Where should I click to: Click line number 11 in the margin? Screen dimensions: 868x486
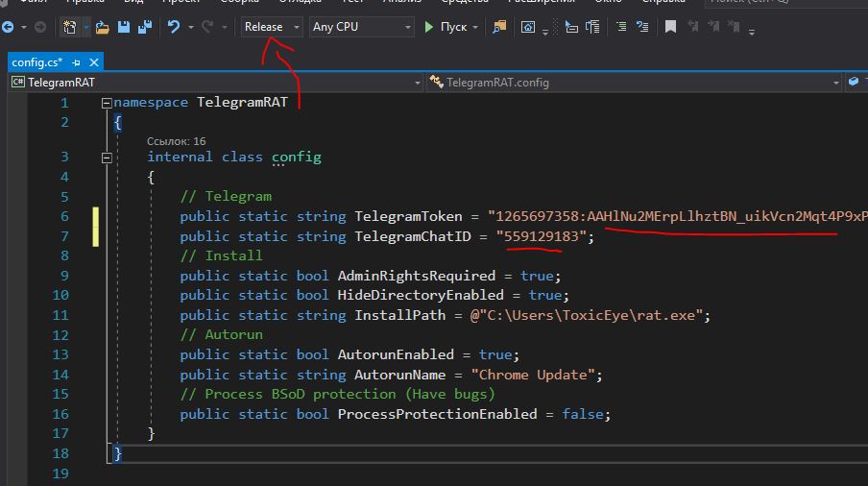pyautogui.click(x=60, y=315)
